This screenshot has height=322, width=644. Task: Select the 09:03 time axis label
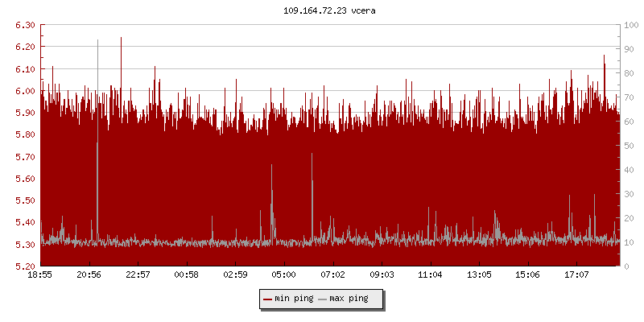coord(382,275)
